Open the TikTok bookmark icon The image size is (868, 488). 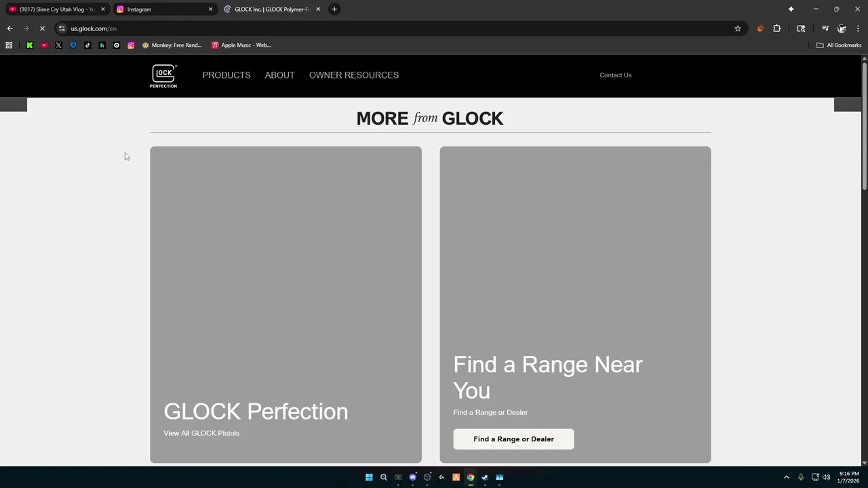pos(87,45)
